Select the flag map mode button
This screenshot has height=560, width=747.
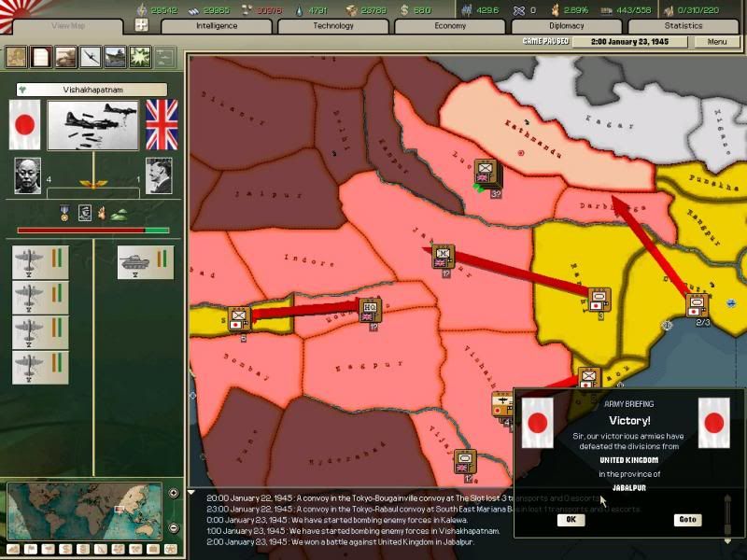31,550
